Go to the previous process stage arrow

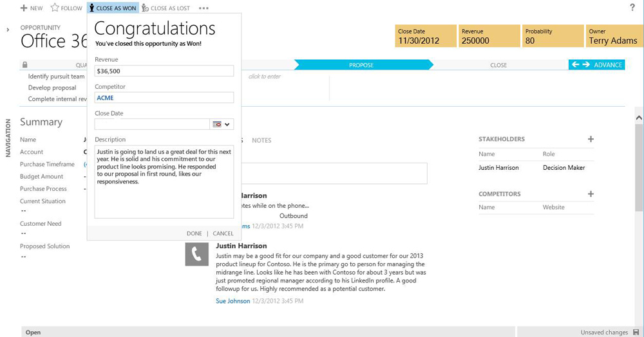pyautogui.click(x=576, y=65)
